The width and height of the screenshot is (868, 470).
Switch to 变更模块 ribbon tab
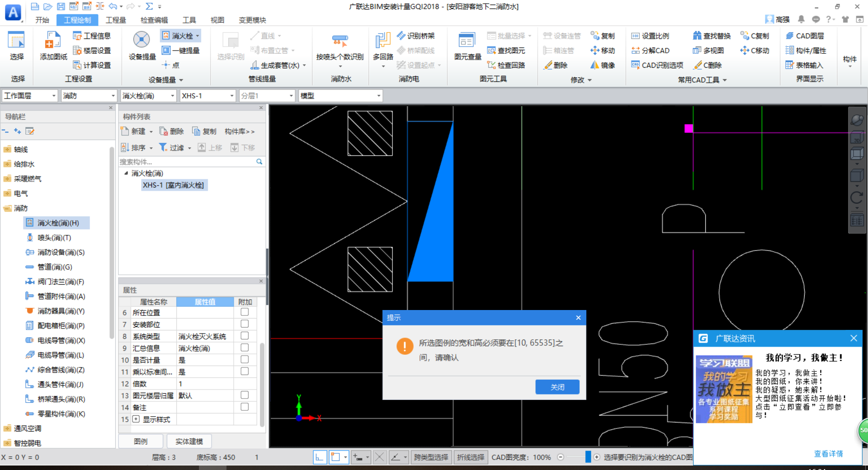coord(252,20)
